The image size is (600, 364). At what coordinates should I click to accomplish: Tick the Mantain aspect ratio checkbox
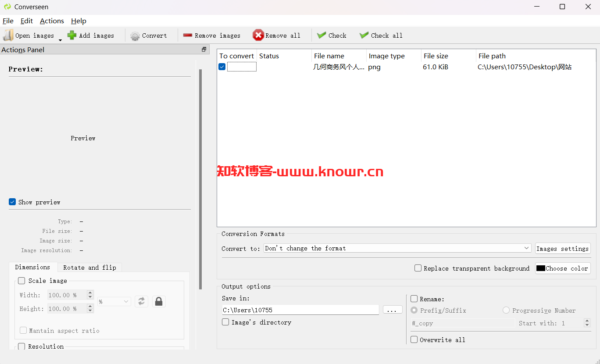[23, 330]
